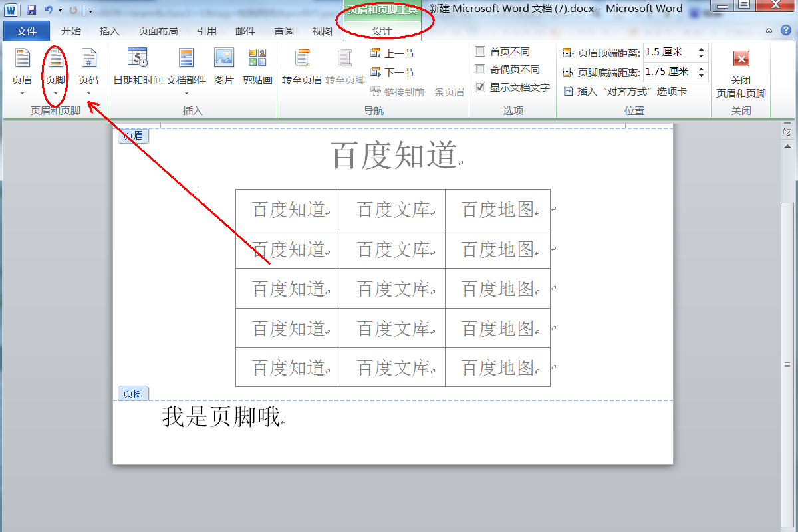This screenshot has height=532, width=798.
Task: Open Word help question mark icon
Action: click(x=785, y=31)
